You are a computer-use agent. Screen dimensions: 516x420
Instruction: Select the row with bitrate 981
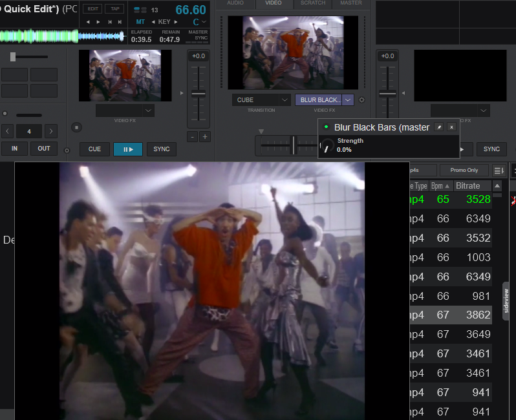click(x=451, y=296)
